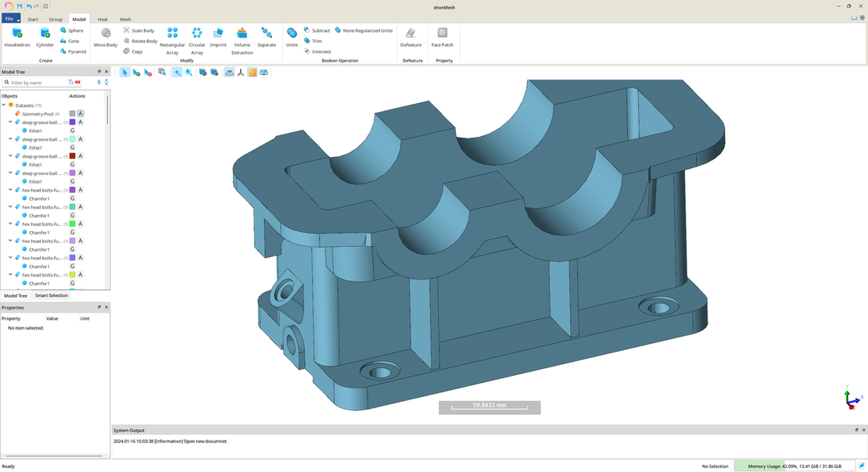Image resolution: width=868 pixels, height=472 pixels.
Task: Click the Cylinder create icon
Action: click(x=45, y=34)
